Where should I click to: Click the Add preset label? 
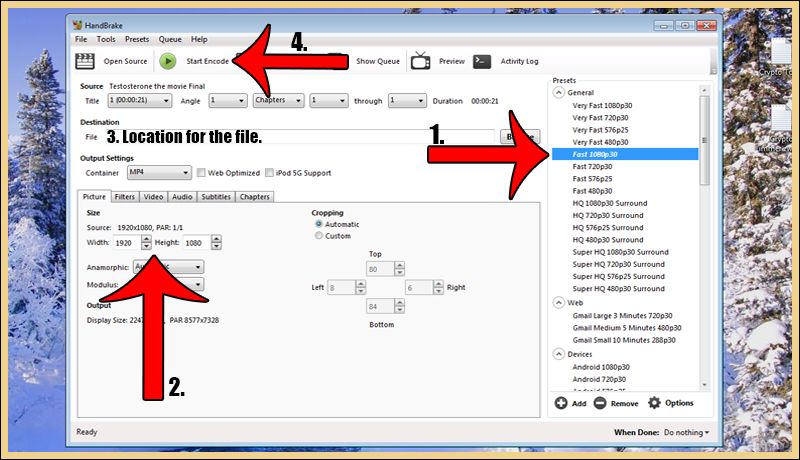tap(579, 403)
